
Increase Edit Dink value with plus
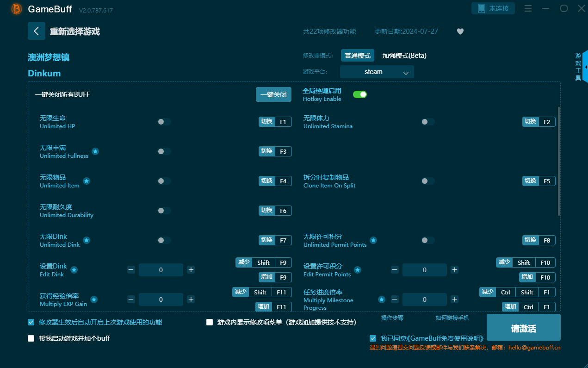pos(191,269)
